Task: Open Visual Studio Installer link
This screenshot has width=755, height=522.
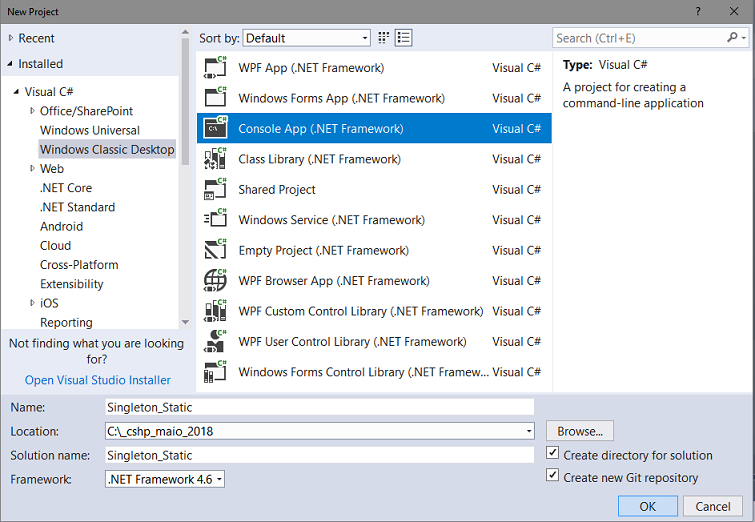Action: tap(98, 380)
